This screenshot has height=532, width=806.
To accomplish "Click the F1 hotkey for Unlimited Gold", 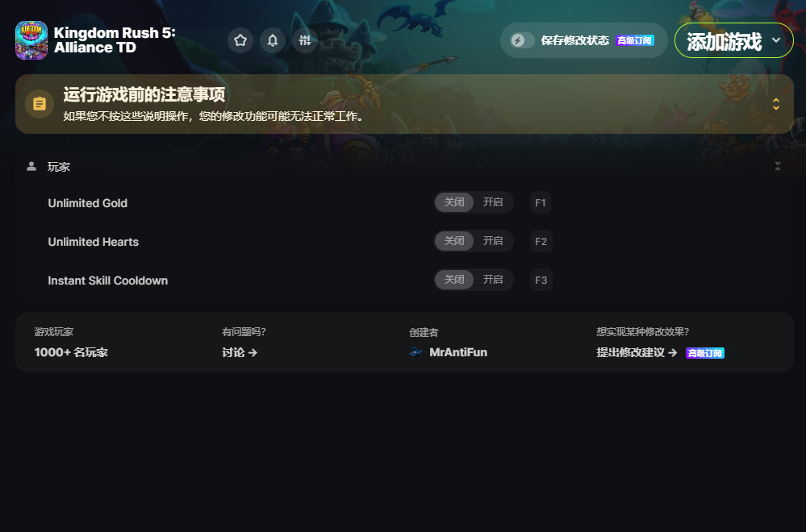I will [541, 202].
